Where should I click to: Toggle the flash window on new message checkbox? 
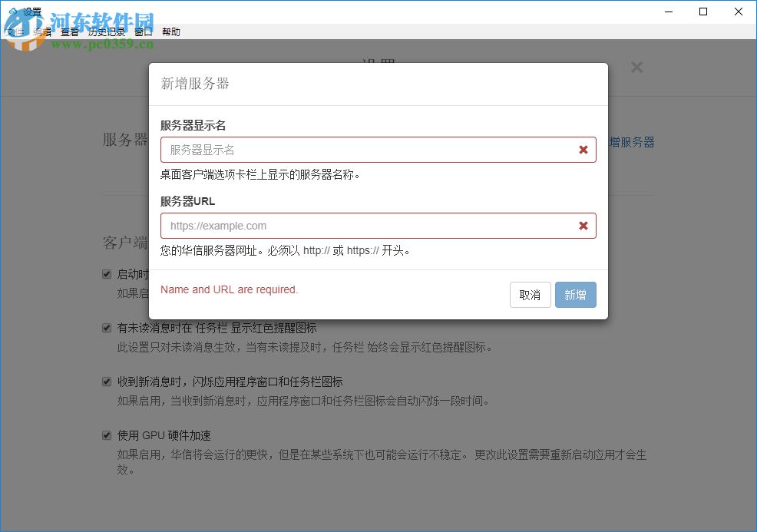106,382
